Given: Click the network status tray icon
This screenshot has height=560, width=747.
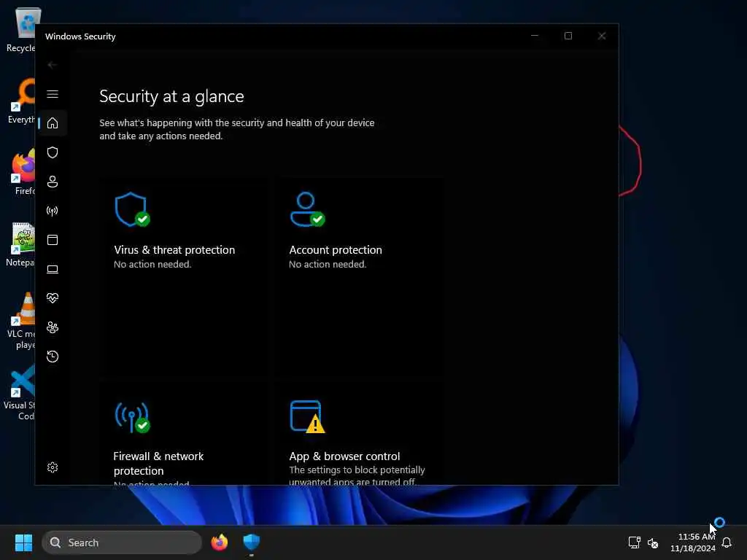Looking at the screenshot, I should pyautogui.click(x=634, y=542).
